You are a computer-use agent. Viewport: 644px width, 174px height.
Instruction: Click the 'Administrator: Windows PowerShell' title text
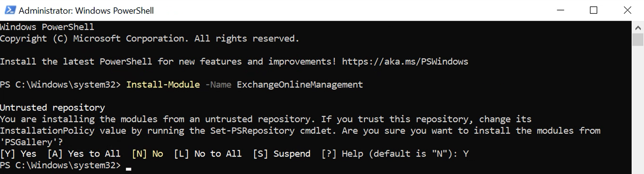point(86,11)
